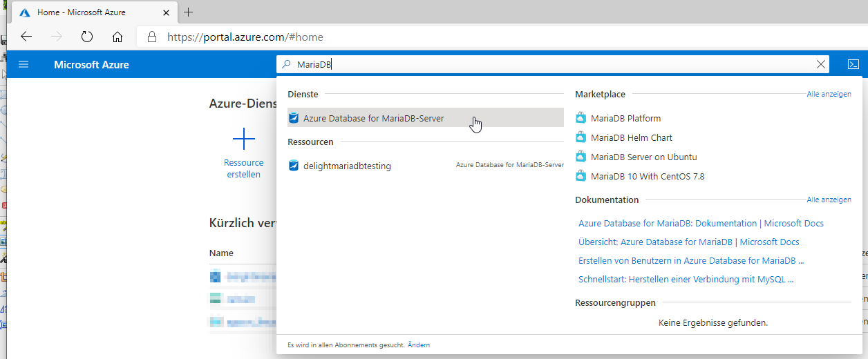
Task: Open MariaDB Server on Ubuntu offer
Action: [643, 157]
